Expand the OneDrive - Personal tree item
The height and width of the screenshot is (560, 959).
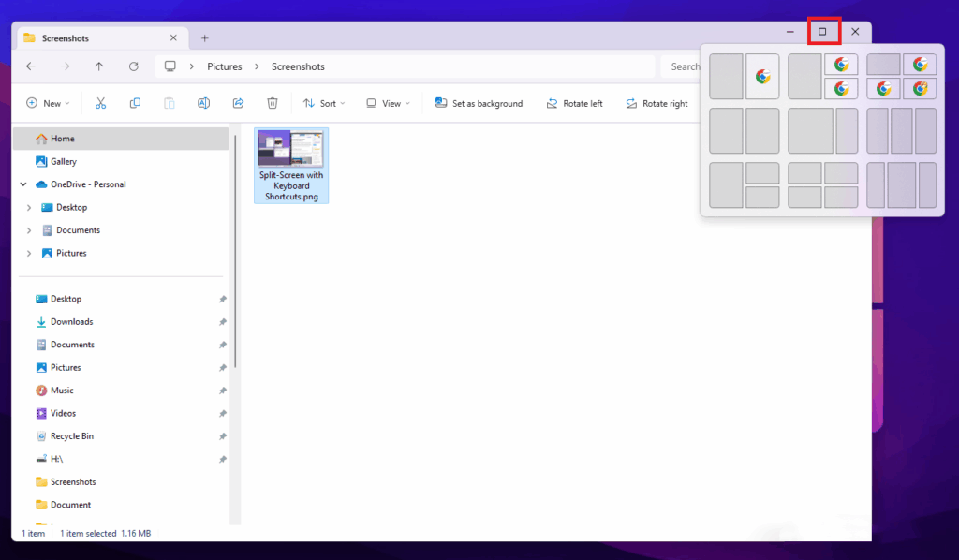pos(22,184)
